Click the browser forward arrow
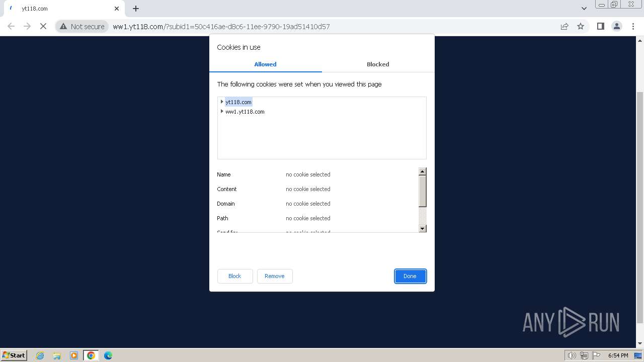Image resolution: width=644 pixels, height=362 pixels. pyautogui.click(x=27, y=26)
